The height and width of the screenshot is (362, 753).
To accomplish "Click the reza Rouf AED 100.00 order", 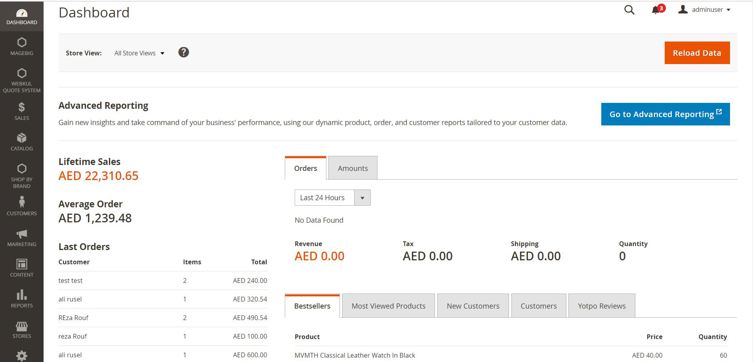I will pyautogui.click(x=163, y=337).
